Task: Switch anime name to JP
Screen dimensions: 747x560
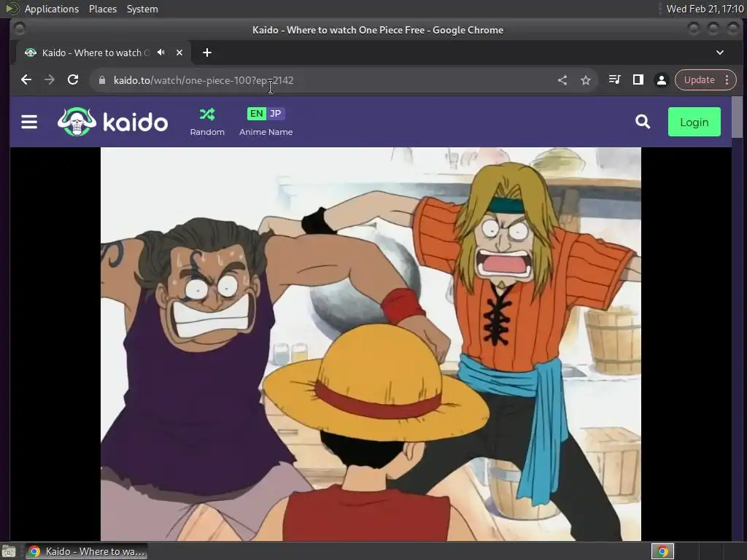Action: point(275,113)
